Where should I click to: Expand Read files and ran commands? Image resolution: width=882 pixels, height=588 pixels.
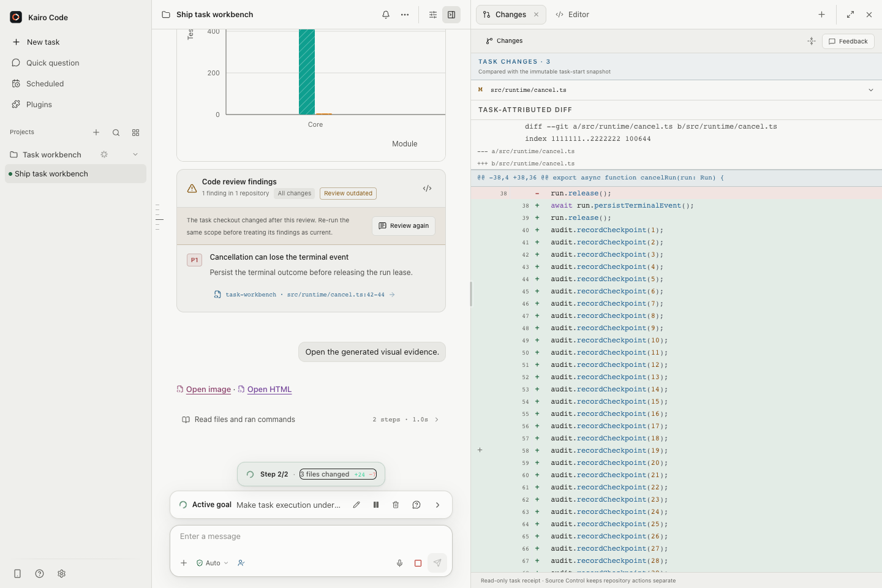tap(311, 420)
